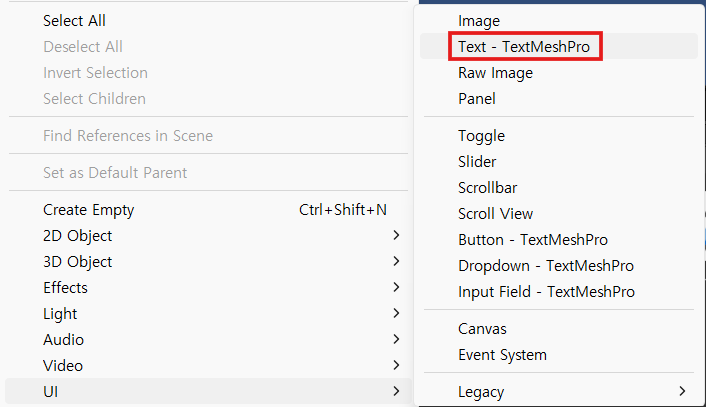Add a Scroll View element
The height and width of the screenshot is (407, 706).
496,214
